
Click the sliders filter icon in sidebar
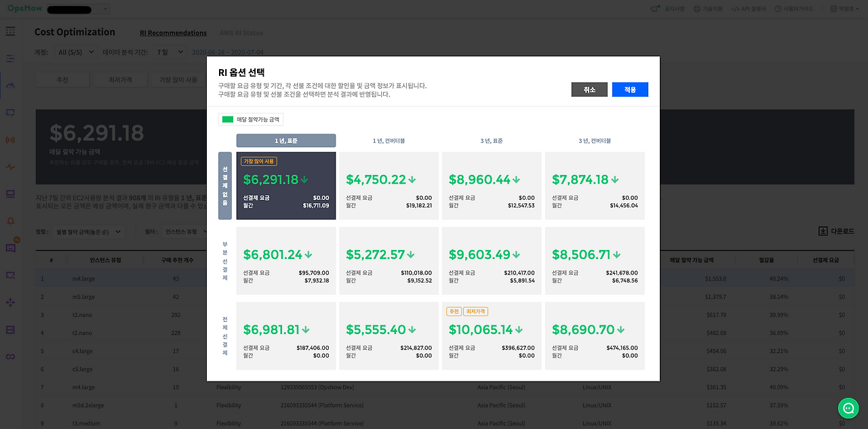click(10, 59)
